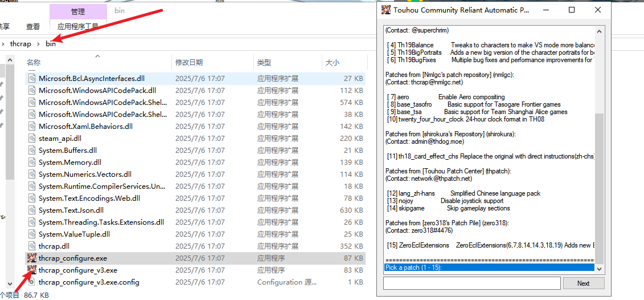The height and width of the screenshot is (300, 644).
Task: Sort files by 名称 column
Action: click(x=34, y=63)
